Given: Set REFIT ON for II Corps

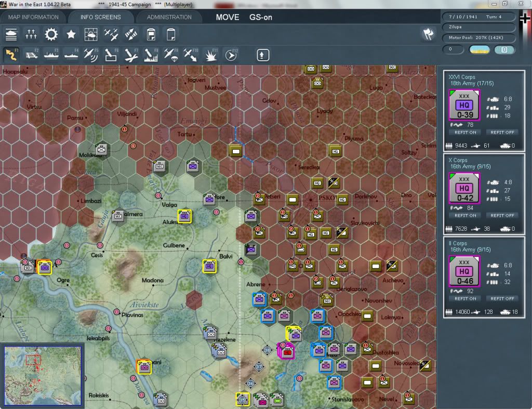Looking at the screenshot, I should click(x=465, y=299).
